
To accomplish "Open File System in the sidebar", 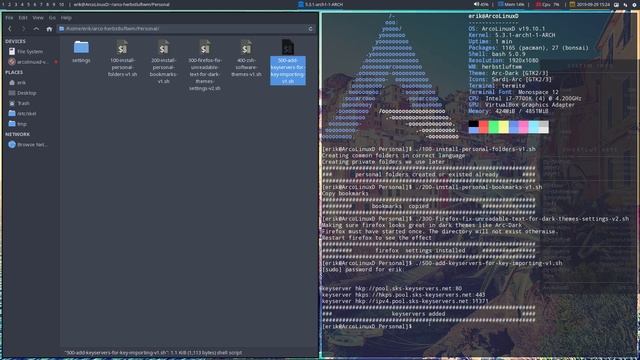I will 26,52.
